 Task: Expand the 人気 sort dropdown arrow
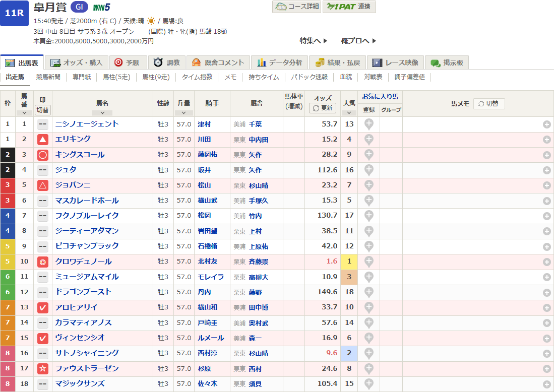click(349, 113)
